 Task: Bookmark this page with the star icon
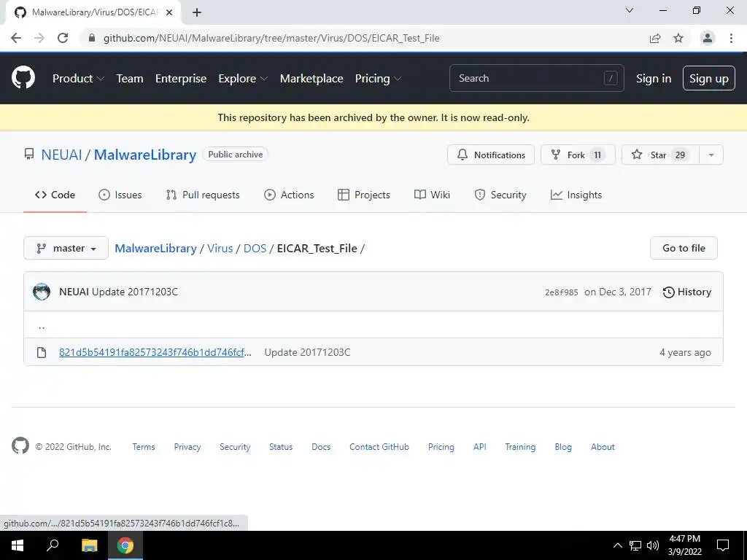pyautogui.click(x=678, y=38)
